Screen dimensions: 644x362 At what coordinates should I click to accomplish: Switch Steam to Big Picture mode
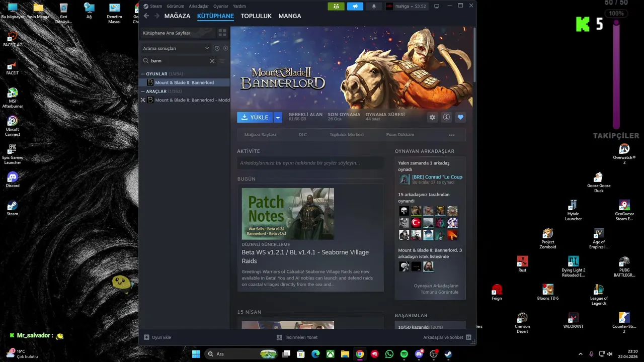coord(436,6)
